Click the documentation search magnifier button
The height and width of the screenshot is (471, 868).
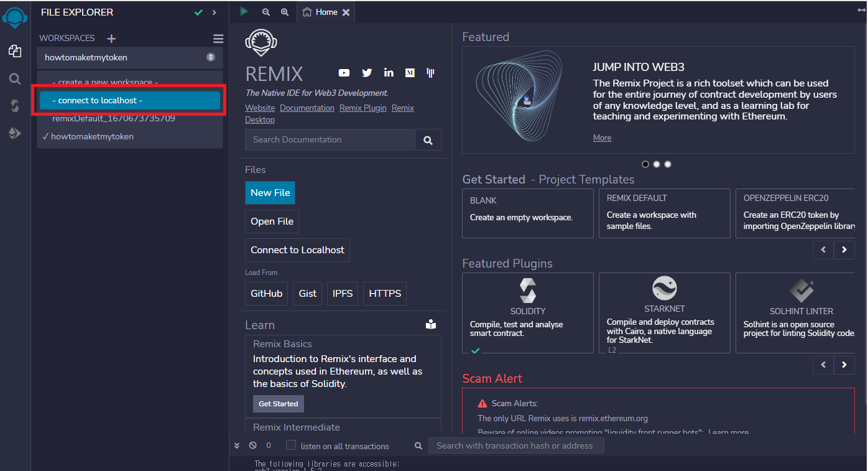click(428, 140)
